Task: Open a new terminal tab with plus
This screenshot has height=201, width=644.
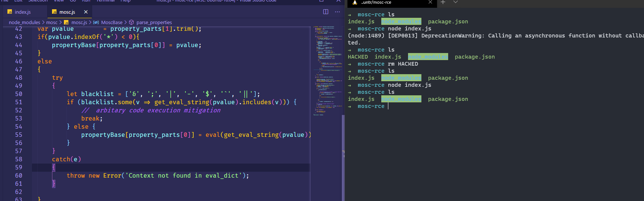Action: [443, 2]
